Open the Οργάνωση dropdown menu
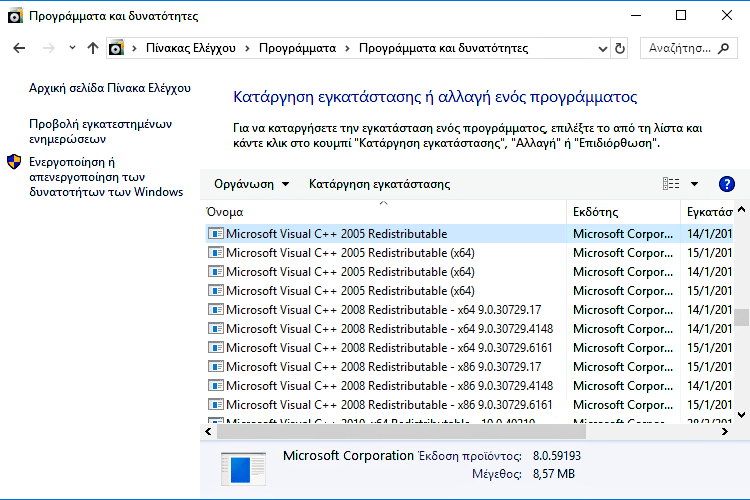Viewport: 750px width, 500px height. (x=252, y=184)
